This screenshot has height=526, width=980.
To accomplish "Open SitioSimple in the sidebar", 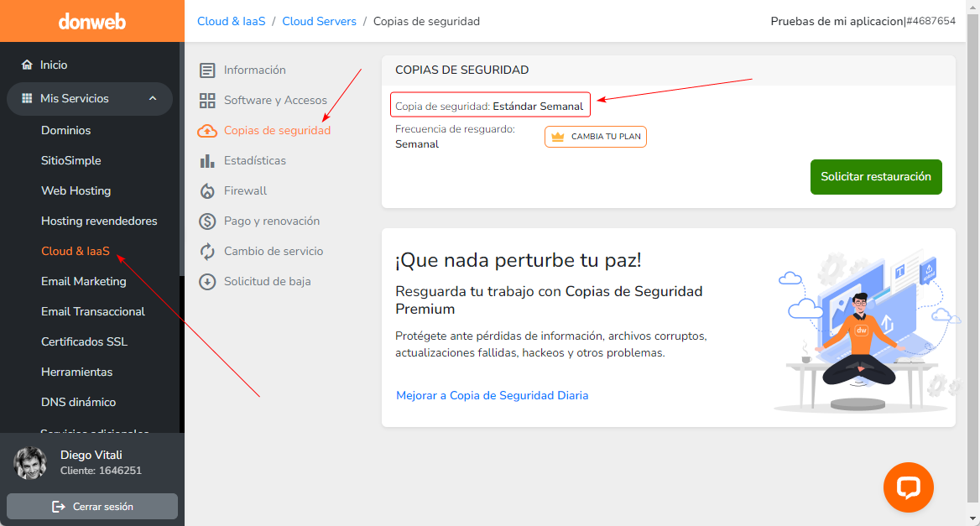I will pyautogui.click(x=70, y=160).
